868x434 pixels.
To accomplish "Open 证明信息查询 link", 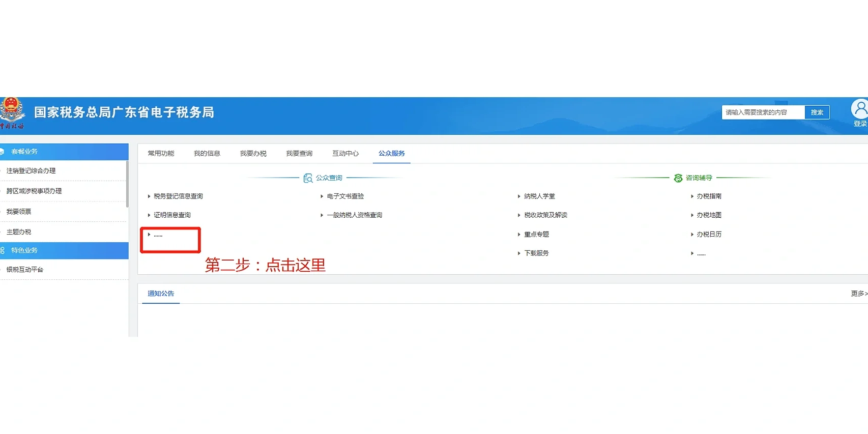I will (172, 215).
